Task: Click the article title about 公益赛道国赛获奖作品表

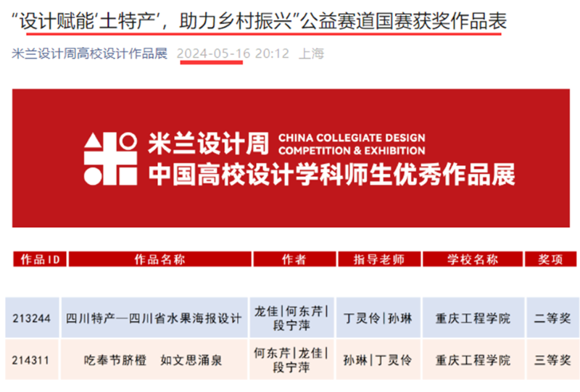Action: [260, 21]
